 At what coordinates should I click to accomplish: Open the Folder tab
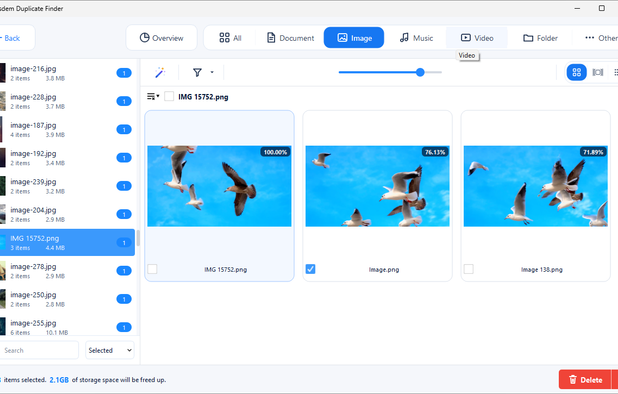540,38
